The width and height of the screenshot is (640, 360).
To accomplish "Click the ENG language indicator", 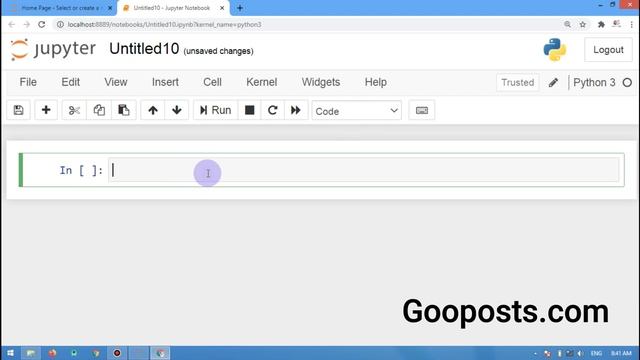I will tap(596, 353).
